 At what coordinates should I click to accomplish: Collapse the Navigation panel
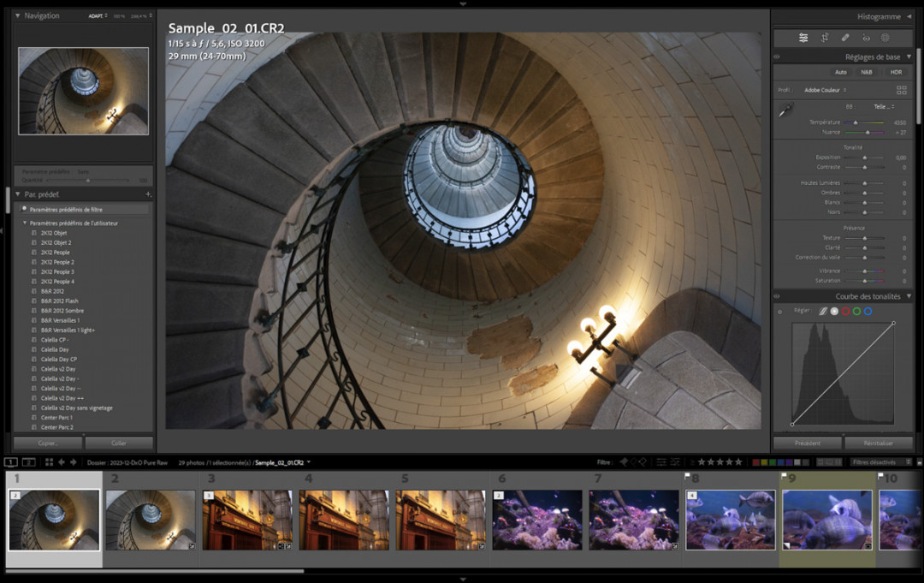coord(18,16)
